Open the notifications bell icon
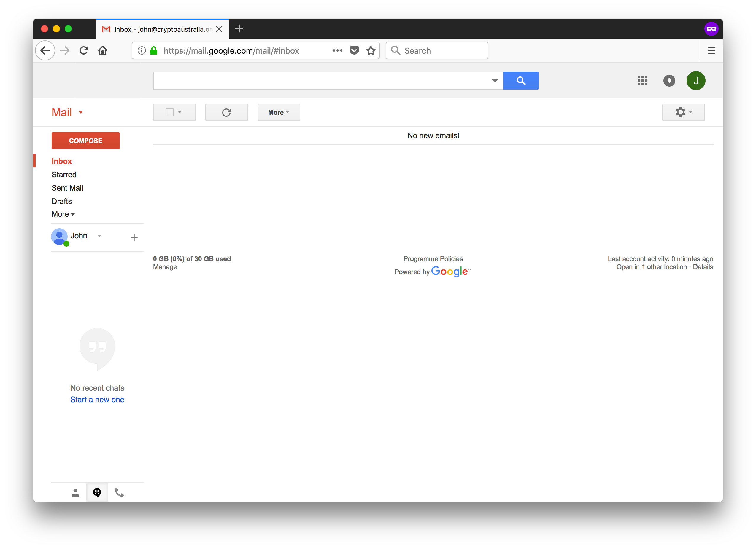The image size is (756, 549). (669, 81)
